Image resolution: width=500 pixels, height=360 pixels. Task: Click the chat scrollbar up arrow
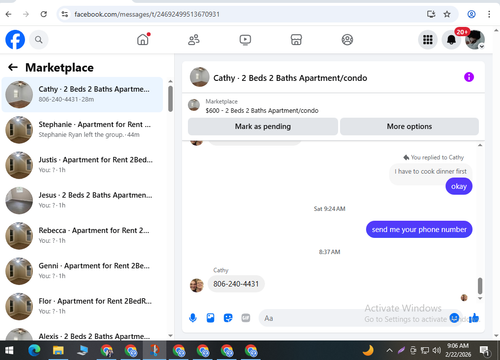480,145
